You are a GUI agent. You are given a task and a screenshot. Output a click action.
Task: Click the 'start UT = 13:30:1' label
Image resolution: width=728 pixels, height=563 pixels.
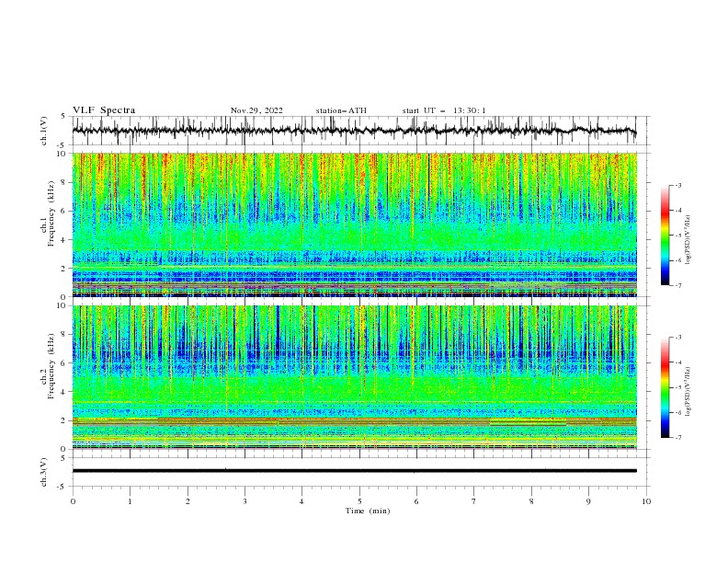pos(444,110)
